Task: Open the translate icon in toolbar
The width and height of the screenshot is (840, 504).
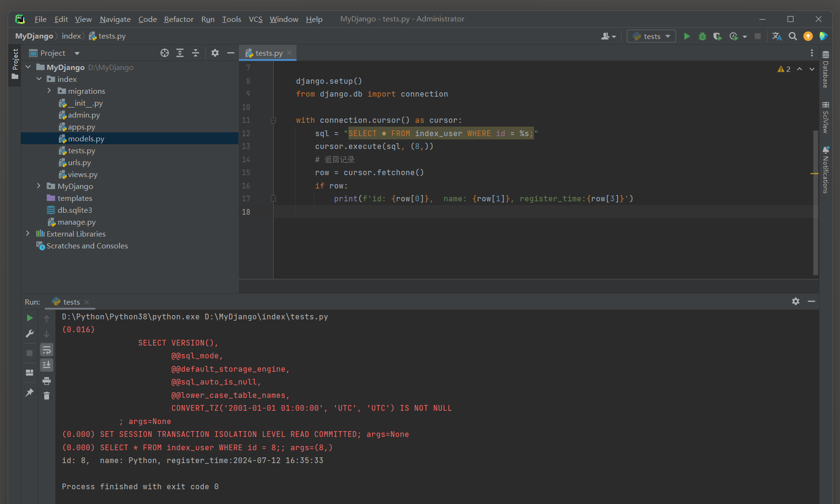Action: point(777,36)
